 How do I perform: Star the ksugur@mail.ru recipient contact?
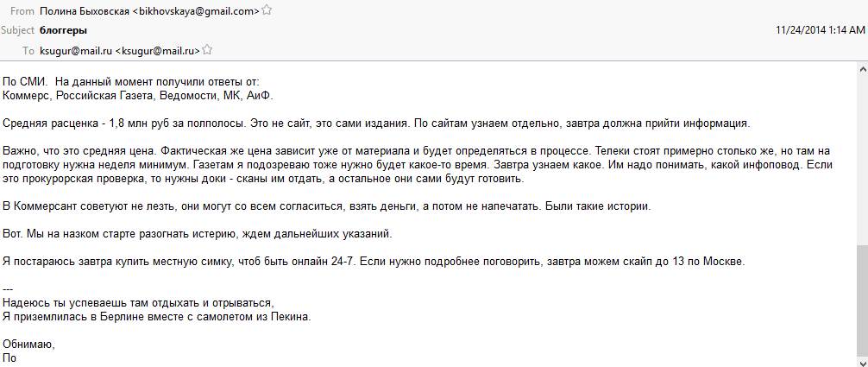[x=207, y=50]
